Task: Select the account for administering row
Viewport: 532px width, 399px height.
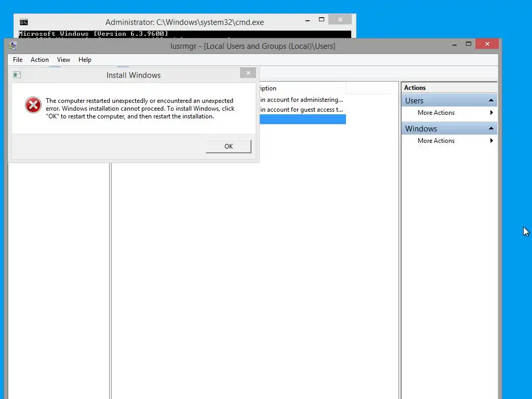Action: pos(303,100)
